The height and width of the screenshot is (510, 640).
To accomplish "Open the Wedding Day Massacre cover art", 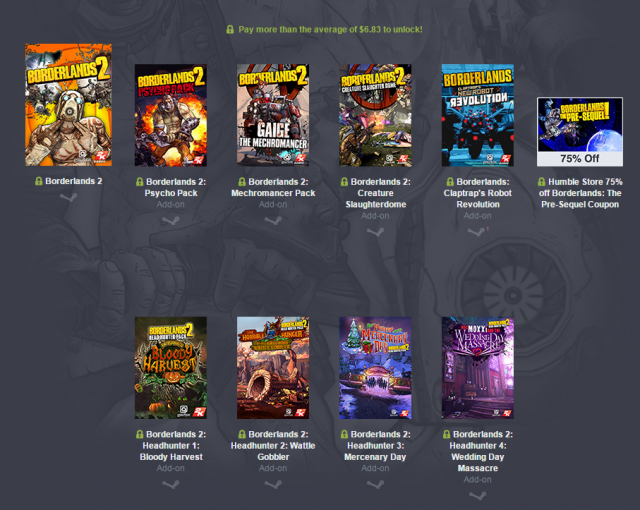I will tap(478, 368).
